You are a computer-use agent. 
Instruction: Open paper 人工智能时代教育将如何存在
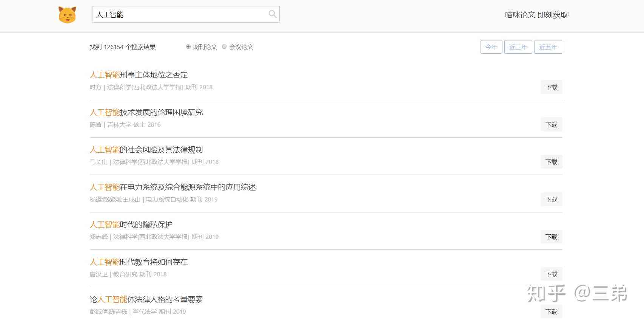[139, 262]
